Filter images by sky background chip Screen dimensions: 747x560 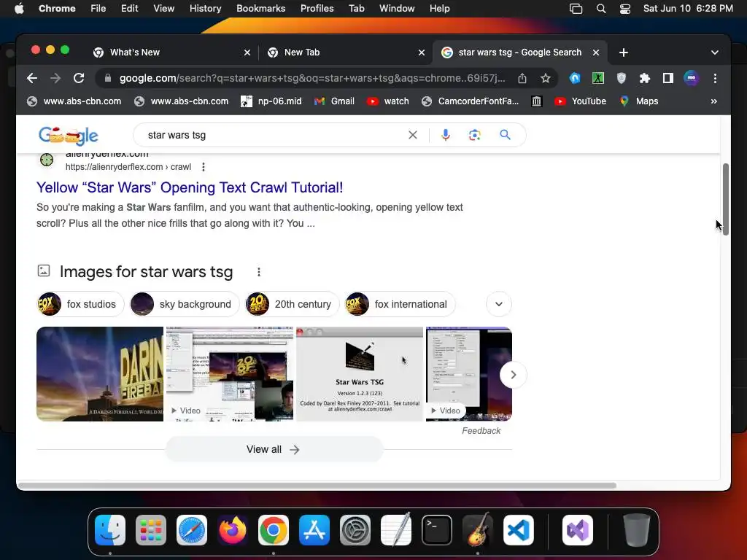(x=185, y=304)
